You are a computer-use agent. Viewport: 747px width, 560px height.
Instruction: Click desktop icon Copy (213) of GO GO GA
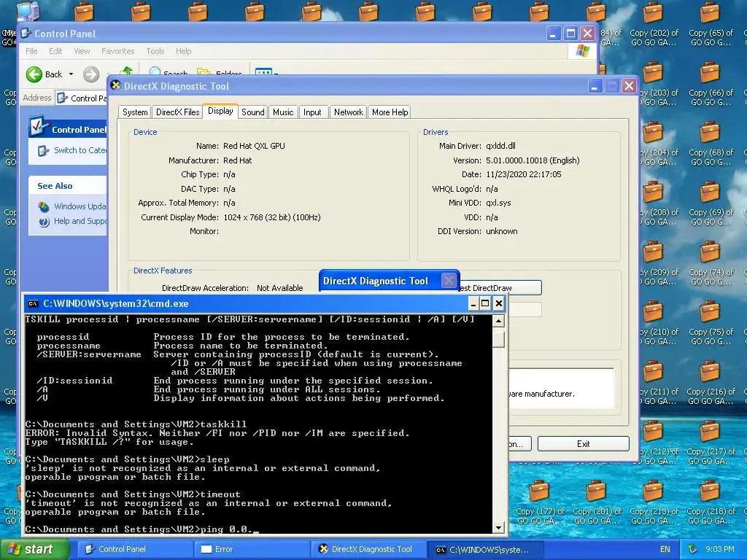pos(654,503)
